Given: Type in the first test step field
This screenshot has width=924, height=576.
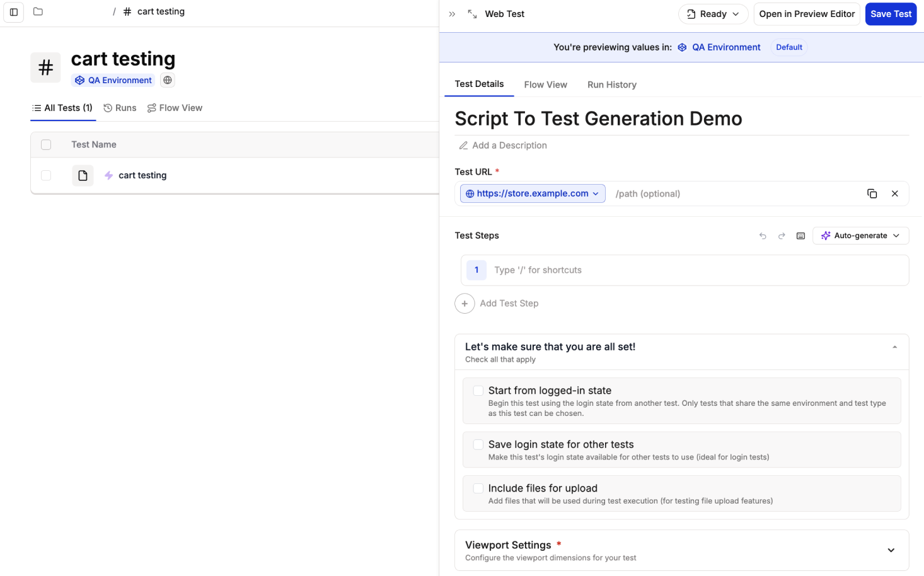Looking at the screenshot, I should (x=693, y=270).
